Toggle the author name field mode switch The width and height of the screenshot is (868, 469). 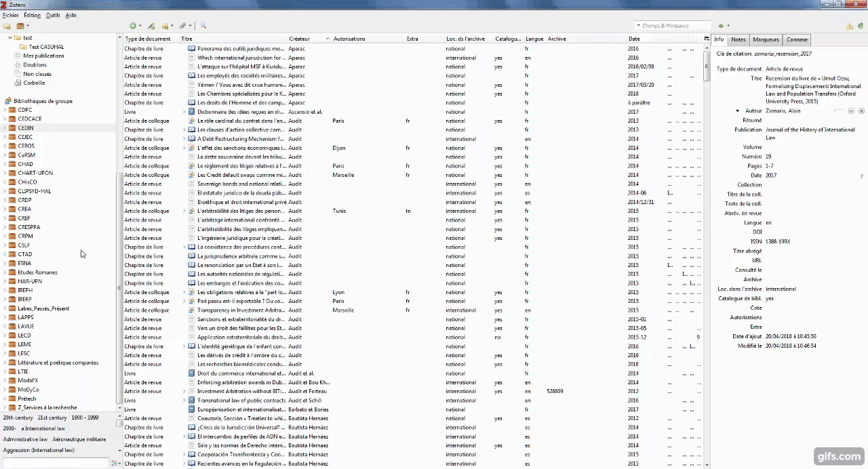coord(840,110)
